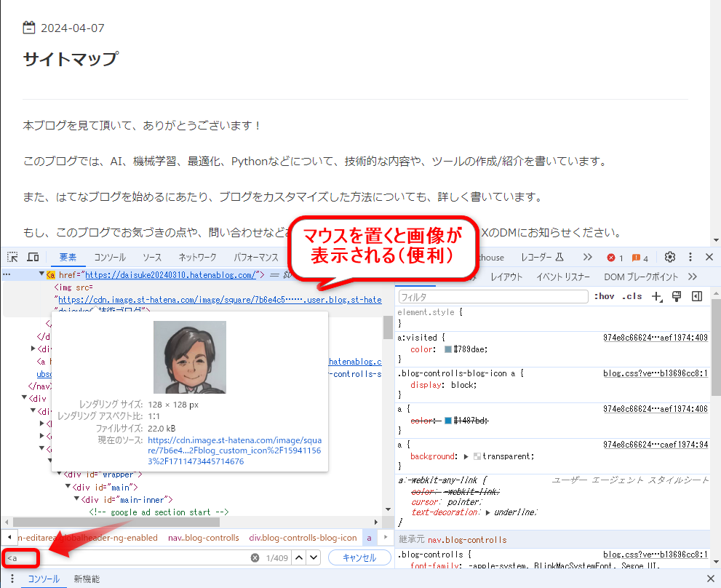Go to previous search result arrow
Screen dimensions: 721x588
(299, 557)
